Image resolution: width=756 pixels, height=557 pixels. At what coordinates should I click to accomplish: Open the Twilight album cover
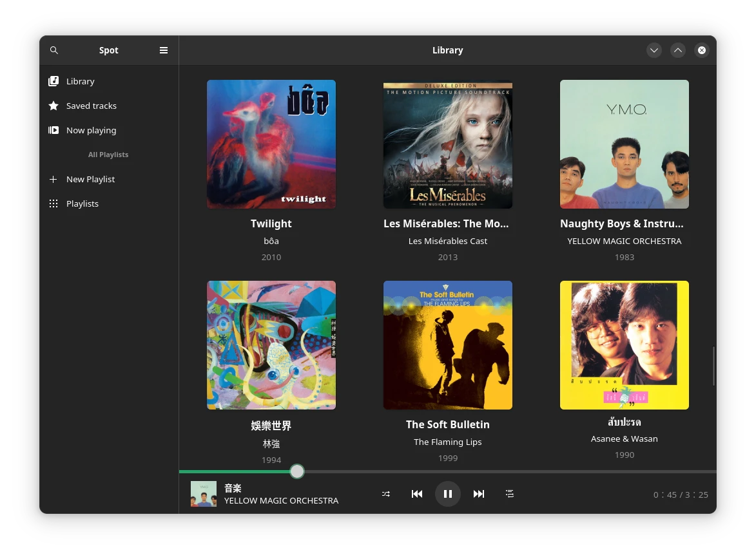click(x=271, y=144)
